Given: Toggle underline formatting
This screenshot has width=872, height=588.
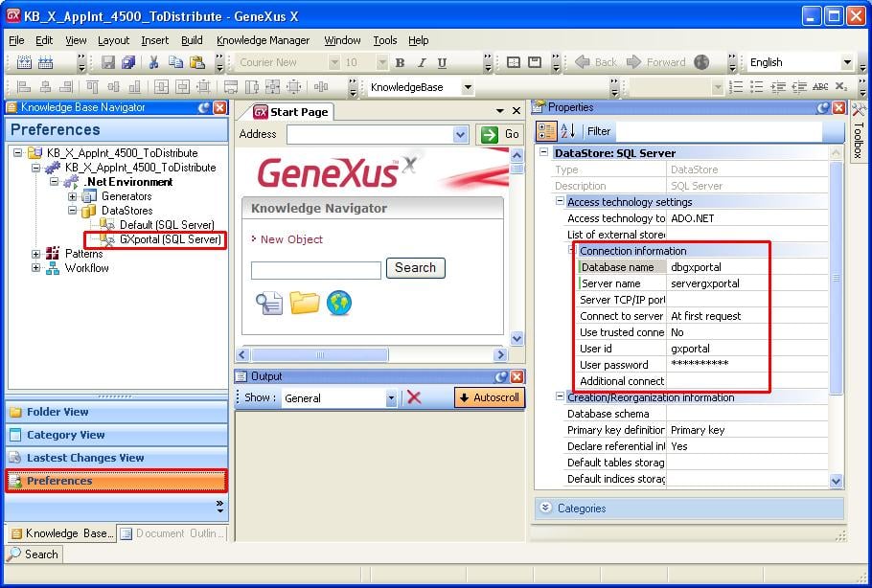Looking at the screenshot, I should 442,63.
